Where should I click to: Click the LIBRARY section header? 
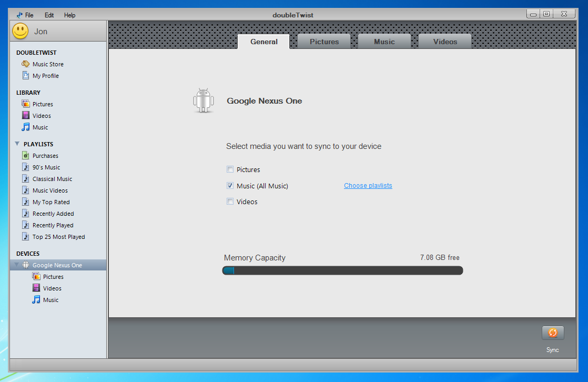pyautogui.click(x=28, y=92)
